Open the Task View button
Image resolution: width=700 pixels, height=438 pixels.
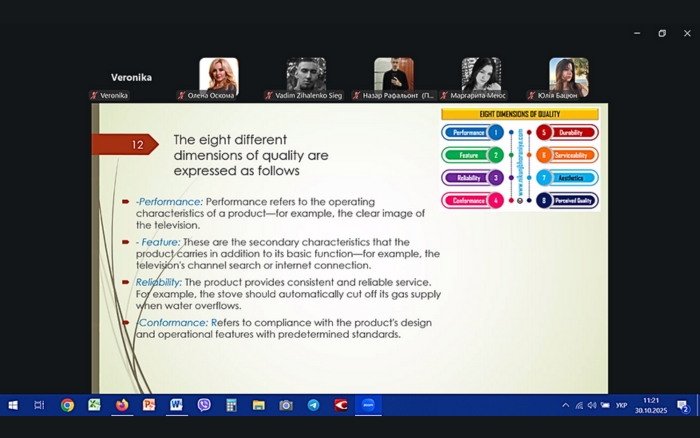click(x=39, y=405)
